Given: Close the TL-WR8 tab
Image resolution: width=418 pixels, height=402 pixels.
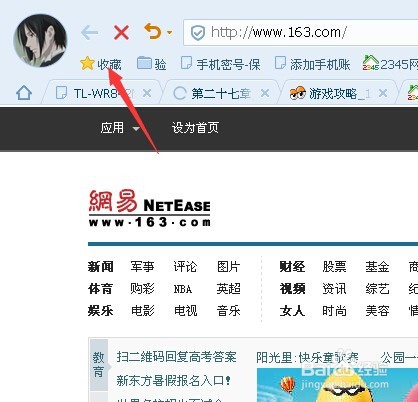Looking at the screenshot, I should point(147,93).
